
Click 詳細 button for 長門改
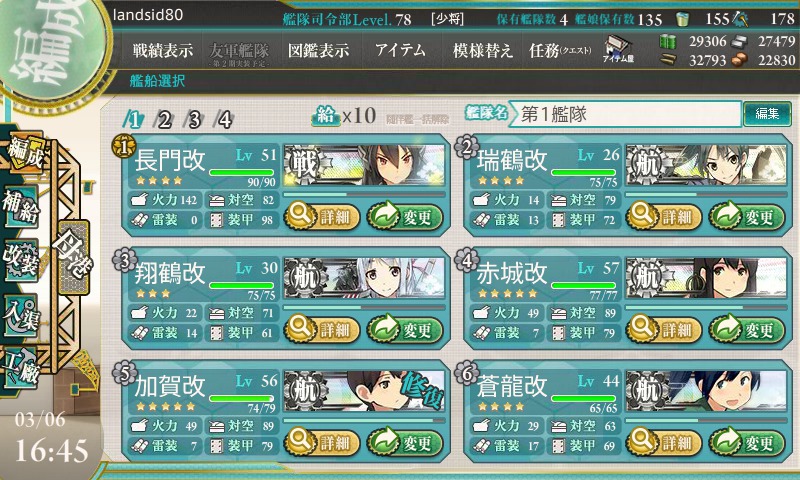(x=321, y=216)
